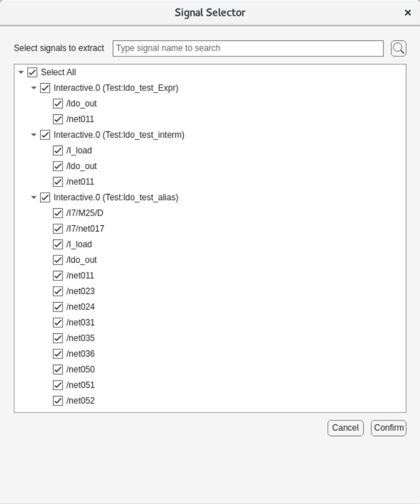Uncheck the /I7/M25/D signal checkbox
Image resolution: width=420 pixels, height=504 pixels.
(x=57, y=213)
